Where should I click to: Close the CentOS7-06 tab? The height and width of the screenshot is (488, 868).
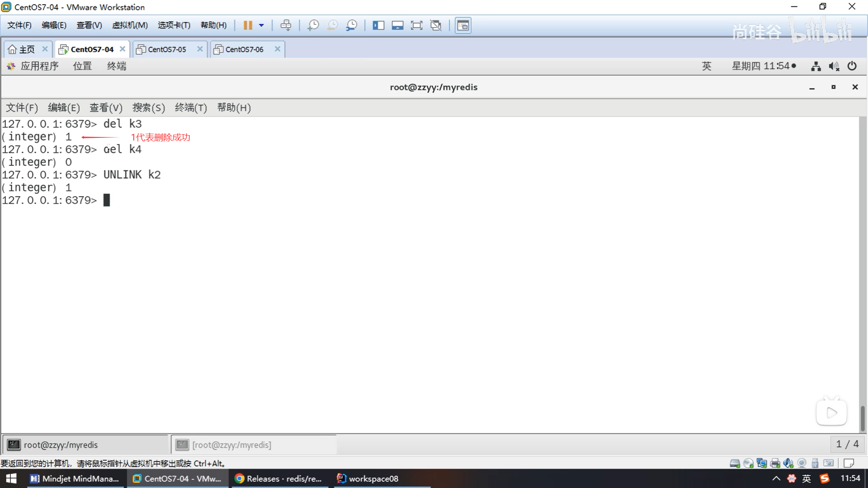click(278, 49)
